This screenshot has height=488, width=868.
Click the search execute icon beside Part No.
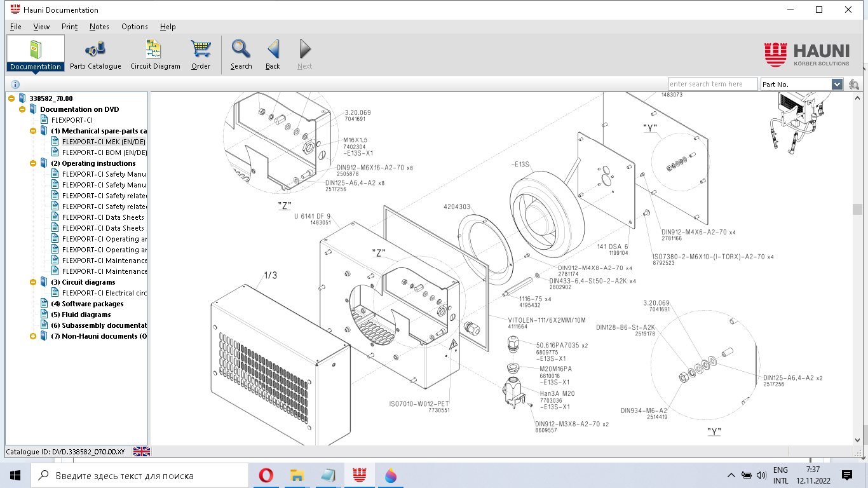point(853,84)
